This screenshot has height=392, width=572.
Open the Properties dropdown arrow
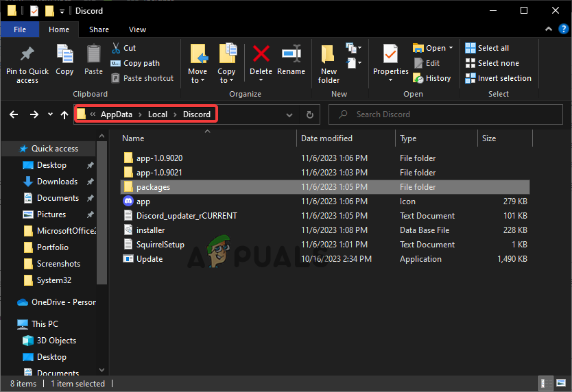pyautogui.click(x=390, y=80)
